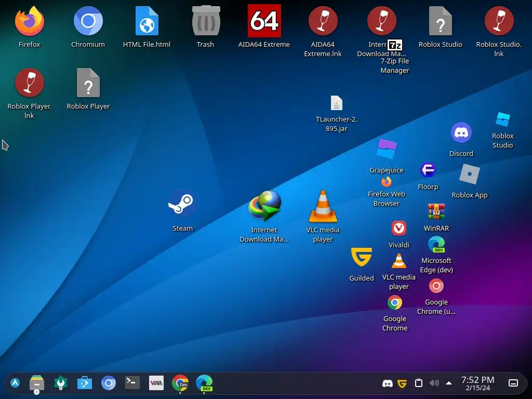
Task: Open the VM application icon in taskbar
Action: [x=156, y=383]
